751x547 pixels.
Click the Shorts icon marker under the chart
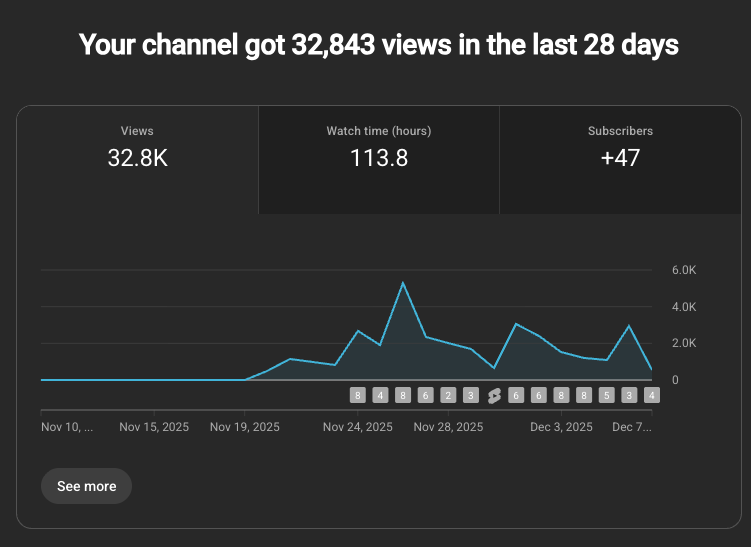(x=494, y=396)
